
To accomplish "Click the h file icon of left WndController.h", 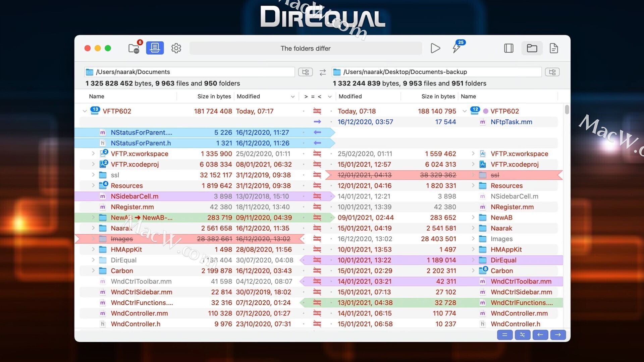I will coord(103,324).
